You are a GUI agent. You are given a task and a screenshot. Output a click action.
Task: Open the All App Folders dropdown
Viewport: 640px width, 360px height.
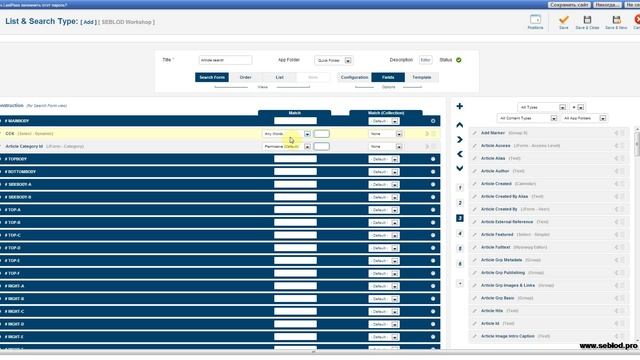[x=584, y=118]
